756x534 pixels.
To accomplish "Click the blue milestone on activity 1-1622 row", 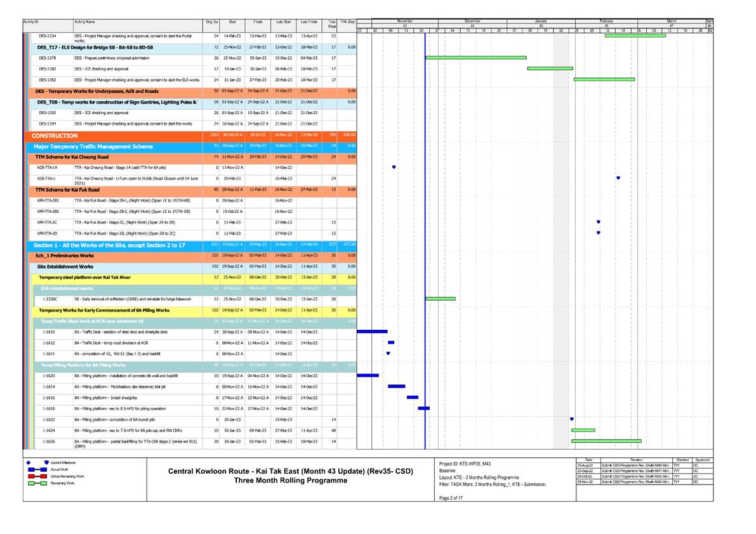I will (572, 418).
